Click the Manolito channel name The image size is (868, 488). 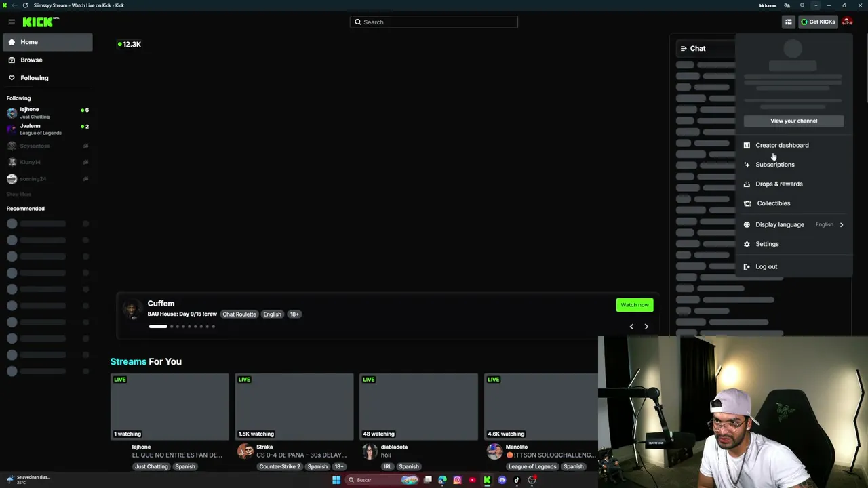(517, 447)
